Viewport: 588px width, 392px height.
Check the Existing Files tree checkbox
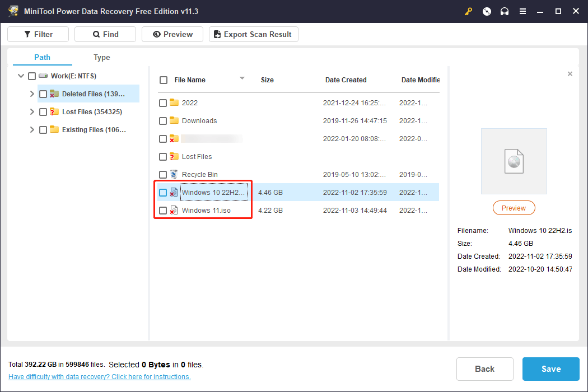[x=43, y=130]
